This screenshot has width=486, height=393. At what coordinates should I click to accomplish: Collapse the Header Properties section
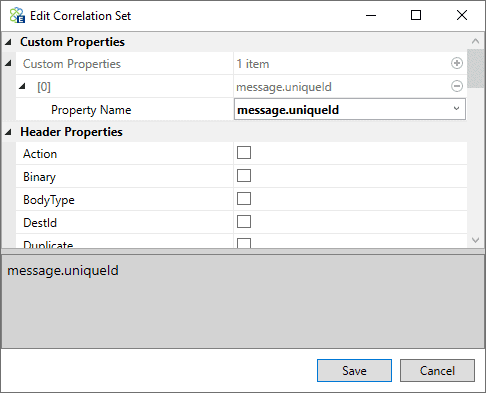(x=8, y=132)
